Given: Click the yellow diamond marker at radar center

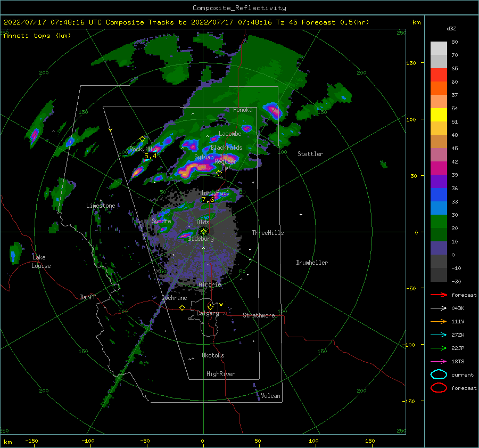Looking at the screenshot, I should point(203,232).
